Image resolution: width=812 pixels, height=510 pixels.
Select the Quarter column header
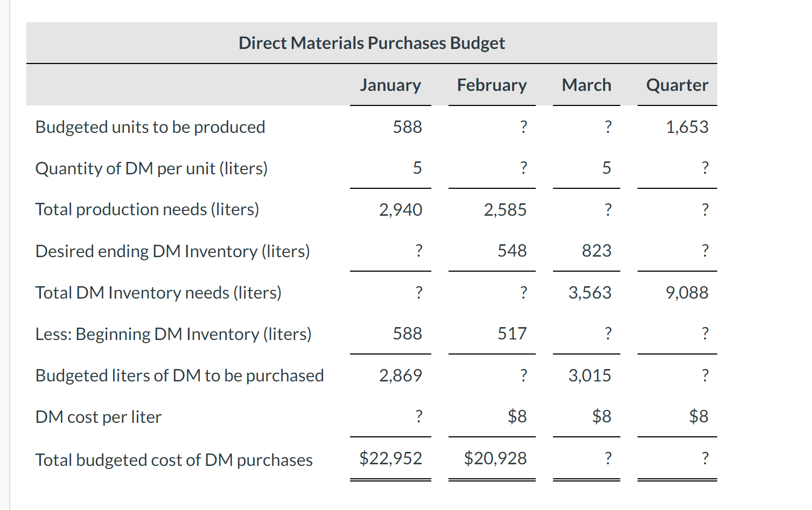click(x=677, y=85)
